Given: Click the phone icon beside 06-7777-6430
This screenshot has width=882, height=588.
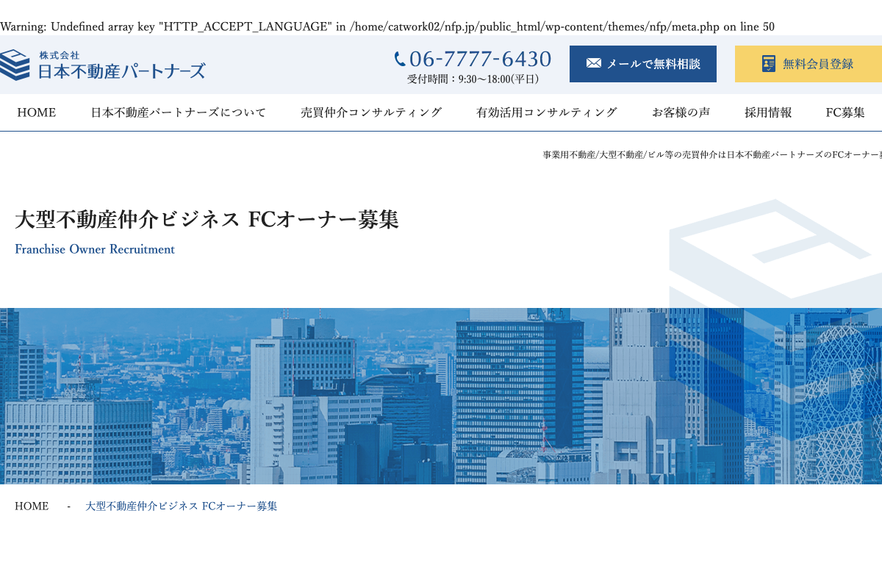Looking at the screenshot, I should click(x=400, y=59).
